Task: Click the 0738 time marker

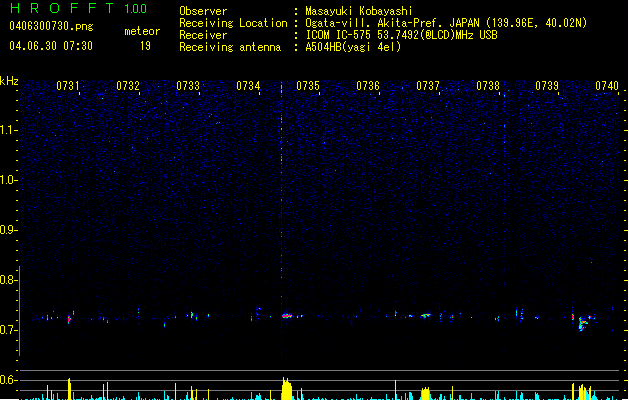Action: click(488, 86)
